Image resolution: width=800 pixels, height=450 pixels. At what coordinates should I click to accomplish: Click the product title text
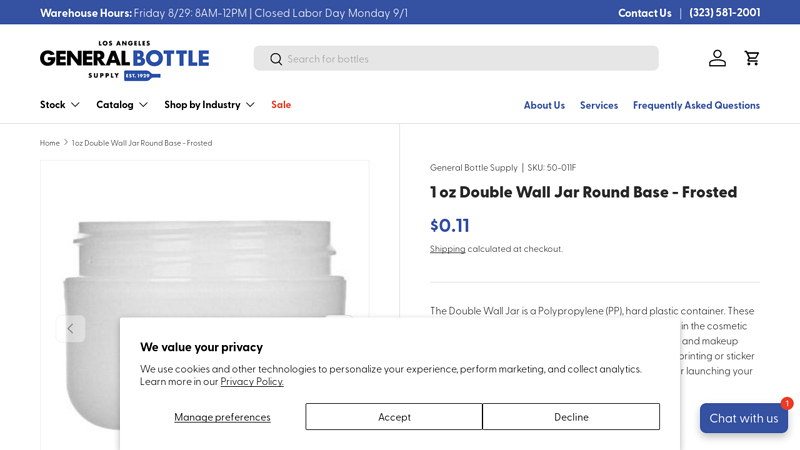pyautogui.click(x=583, y=192)
